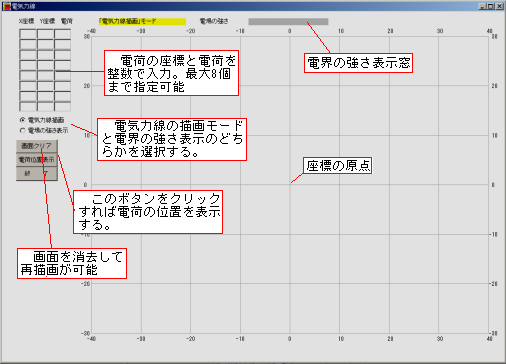Click the seventh-row Y座標 input box
The height and width of the screenshot is (364, 506).
(x=45, y=96)
